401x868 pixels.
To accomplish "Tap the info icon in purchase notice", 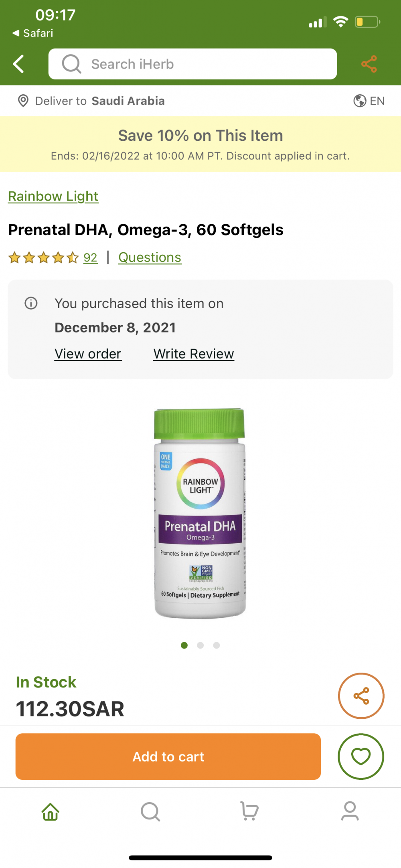I will tap(31, 303).
